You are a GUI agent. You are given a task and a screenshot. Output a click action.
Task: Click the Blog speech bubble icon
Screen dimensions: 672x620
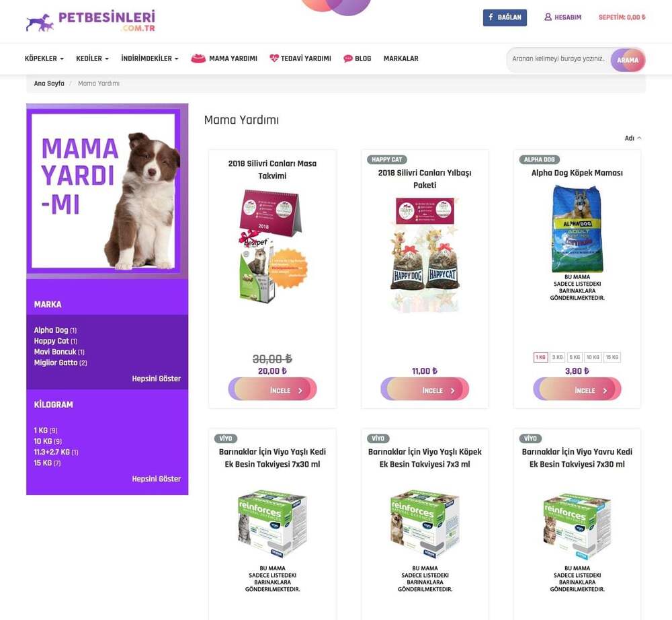point(347,59)
